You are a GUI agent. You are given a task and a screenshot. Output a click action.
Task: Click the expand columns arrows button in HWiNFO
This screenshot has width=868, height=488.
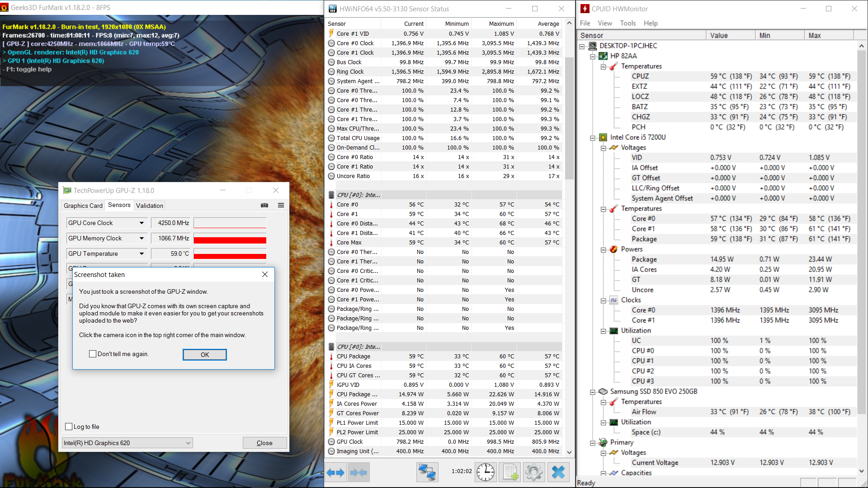[335, 473]
